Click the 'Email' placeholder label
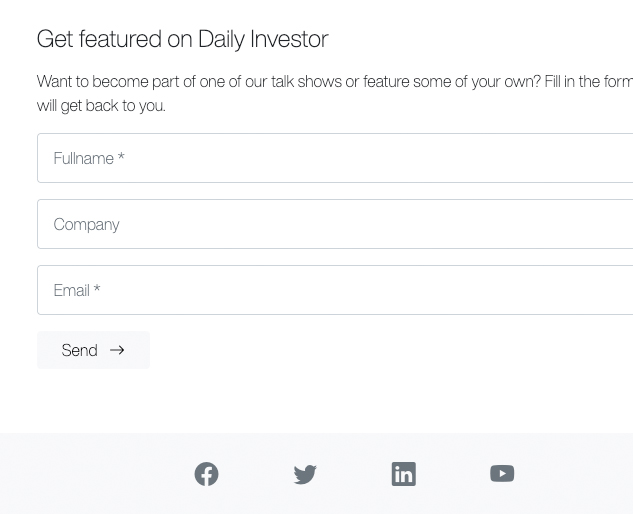633x514 pixels. (71, 290)
